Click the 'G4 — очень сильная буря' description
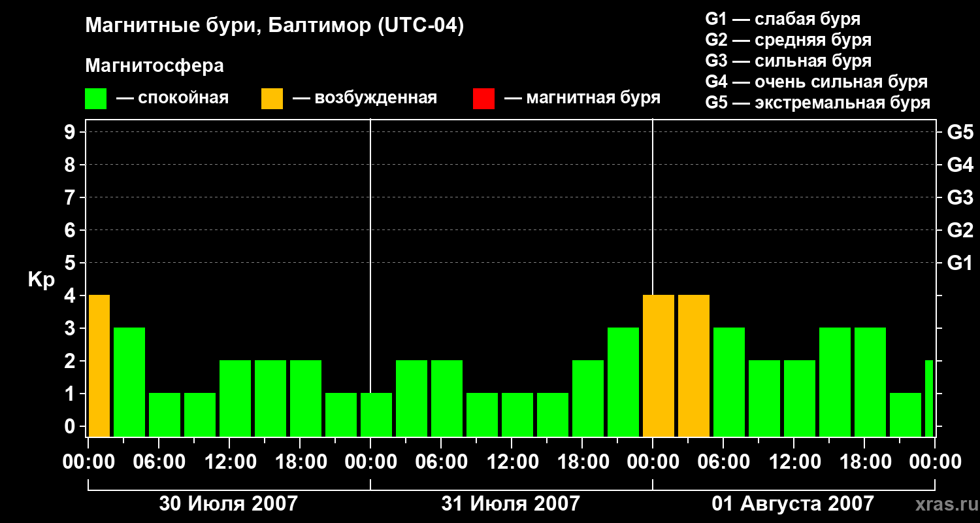980x523 pixels. pyautogui.click(x=817, y=82)
